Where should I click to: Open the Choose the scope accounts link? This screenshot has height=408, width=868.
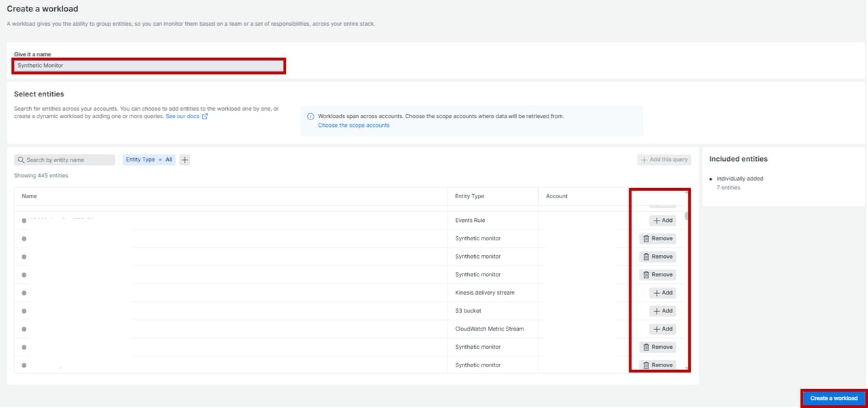point(353,126)
